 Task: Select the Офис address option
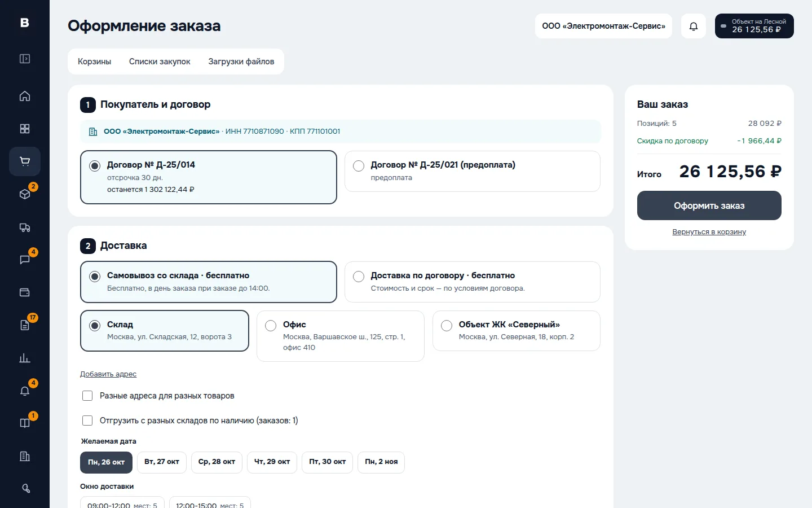pyautogui.click(x=341, y=336)
